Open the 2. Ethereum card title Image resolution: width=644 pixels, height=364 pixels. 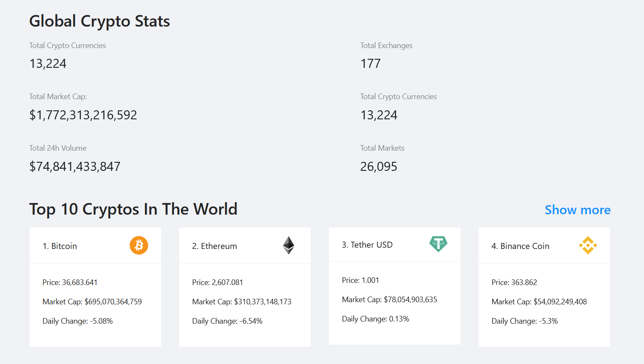click(x=214, y=246)
